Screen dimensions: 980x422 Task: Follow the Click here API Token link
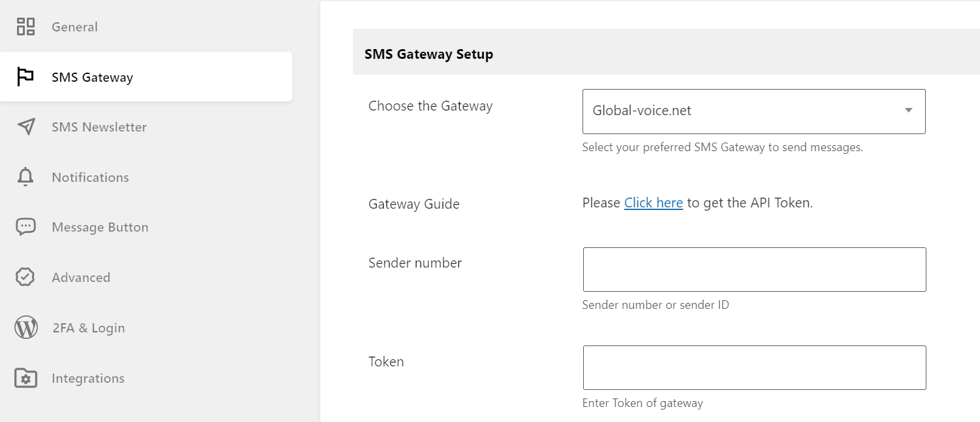click(653, 203)
